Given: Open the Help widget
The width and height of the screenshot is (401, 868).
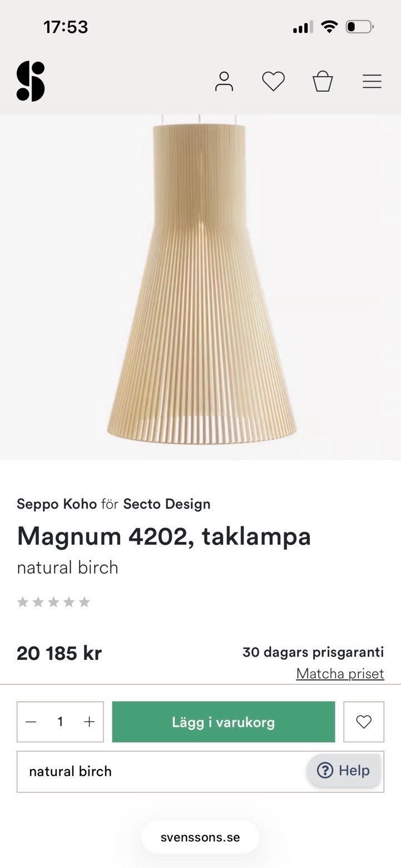Looking at the screenshot, I should click(343, 770).
